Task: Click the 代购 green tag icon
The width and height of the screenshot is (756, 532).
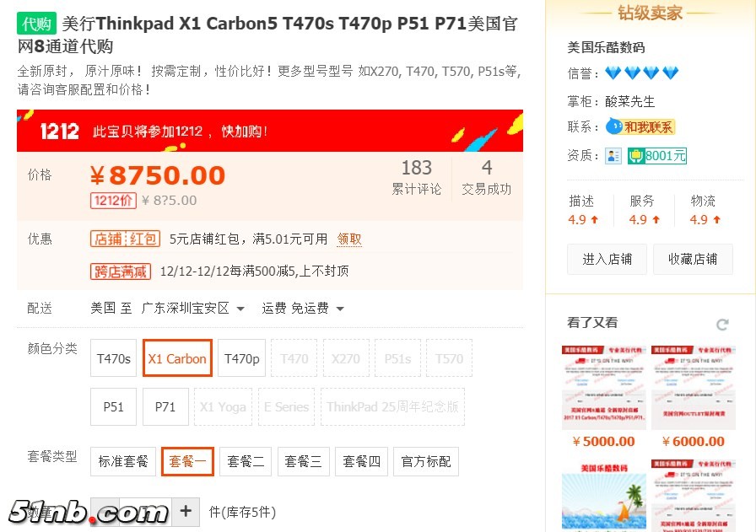Action: click(36, 23)
